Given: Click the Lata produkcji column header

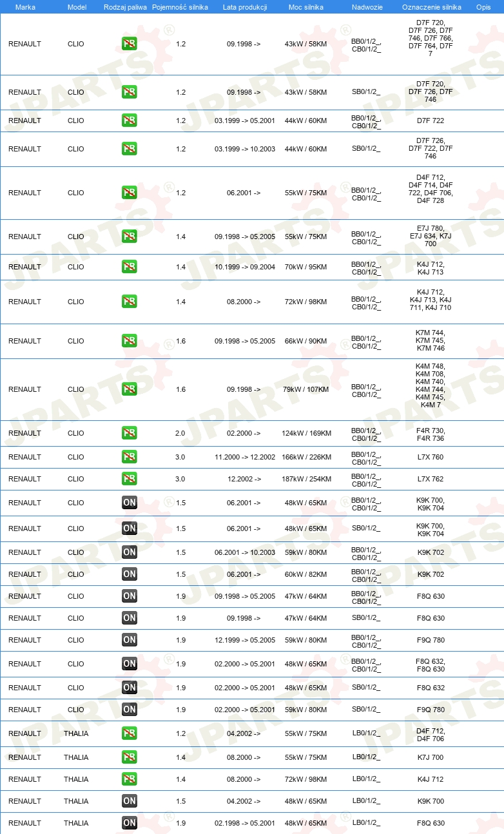Looking at the screenshot, I should [245, 7].
